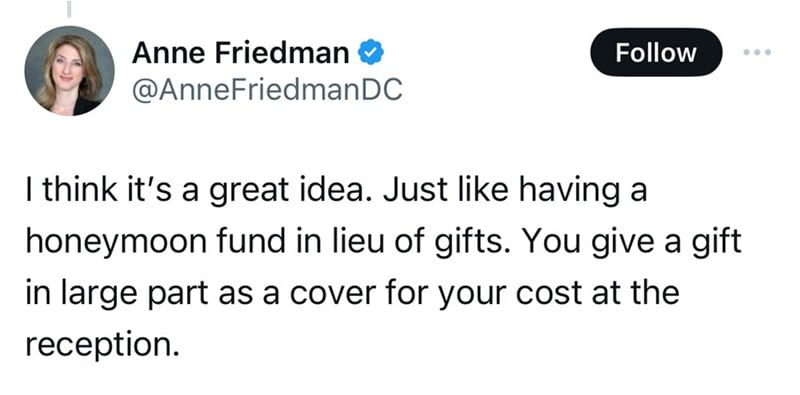800x395 pixels.
Task: Open the tweet by clicking its body text
Action: (x=383, y=267)
